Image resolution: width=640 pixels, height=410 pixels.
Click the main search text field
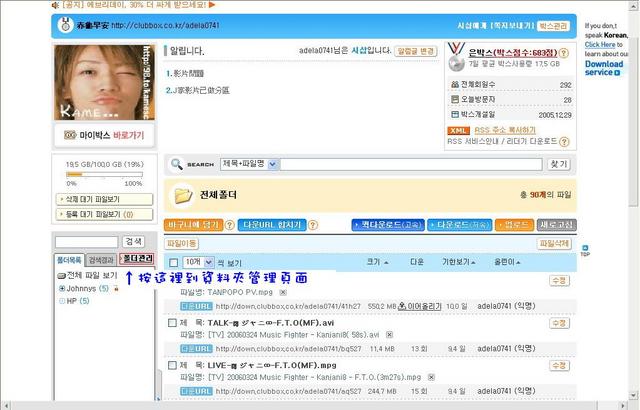click(x=411, y=164)
